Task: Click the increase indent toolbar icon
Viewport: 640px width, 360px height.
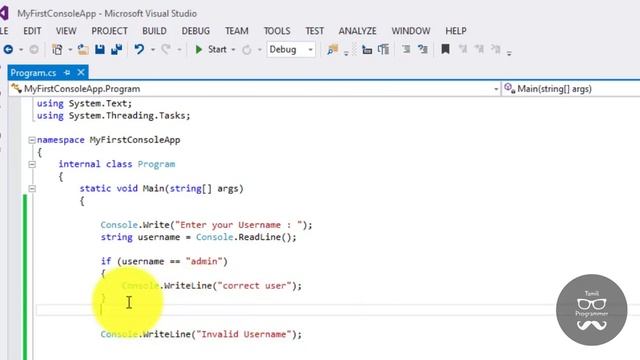Action: tap(383, 50)
